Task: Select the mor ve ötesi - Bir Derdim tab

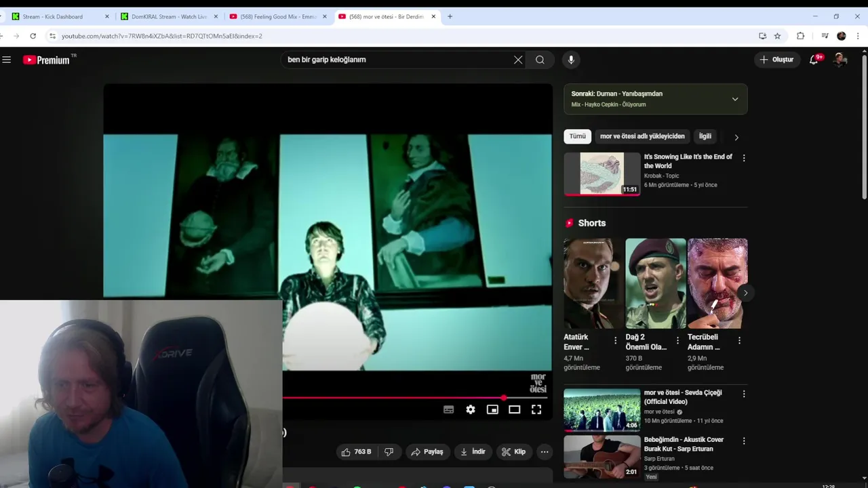Action: pyautogui.click(x=387, y=16)
